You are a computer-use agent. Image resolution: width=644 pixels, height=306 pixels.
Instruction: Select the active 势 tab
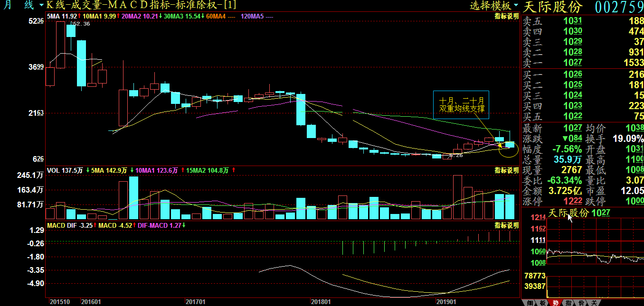(555, 303)
